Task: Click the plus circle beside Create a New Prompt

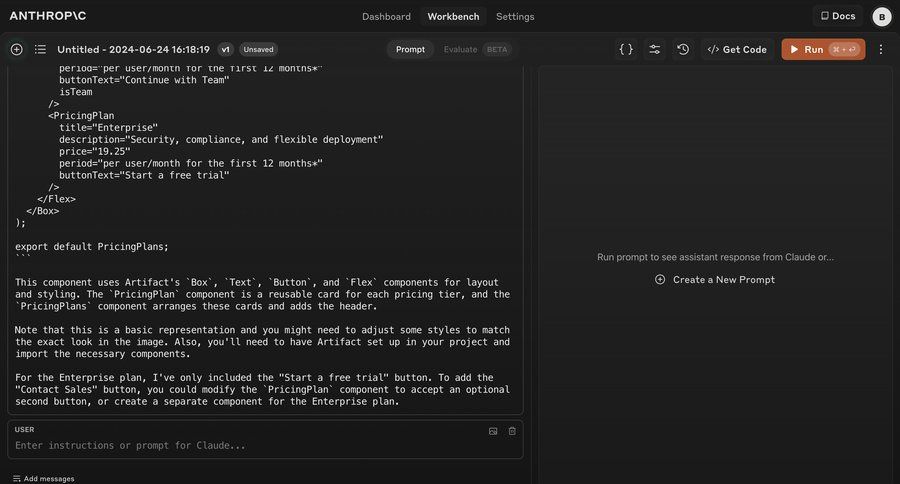Action: tap(660, 280)
